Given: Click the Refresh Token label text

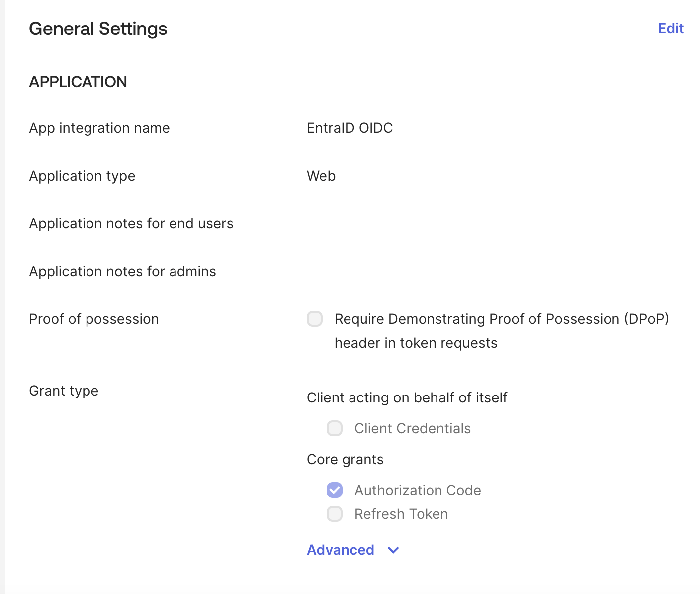Looking at the screenshot, I should coord(401,514).
